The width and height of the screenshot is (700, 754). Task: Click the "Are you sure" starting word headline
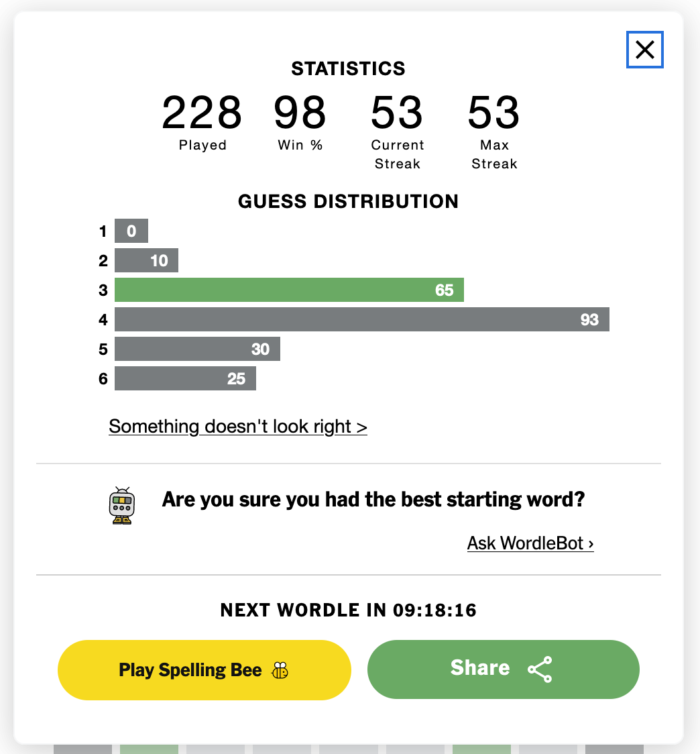[373, 500]
